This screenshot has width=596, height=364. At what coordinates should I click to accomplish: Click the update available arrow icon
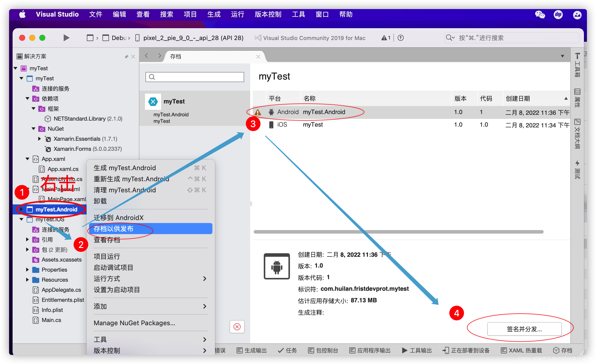(401, 38)
